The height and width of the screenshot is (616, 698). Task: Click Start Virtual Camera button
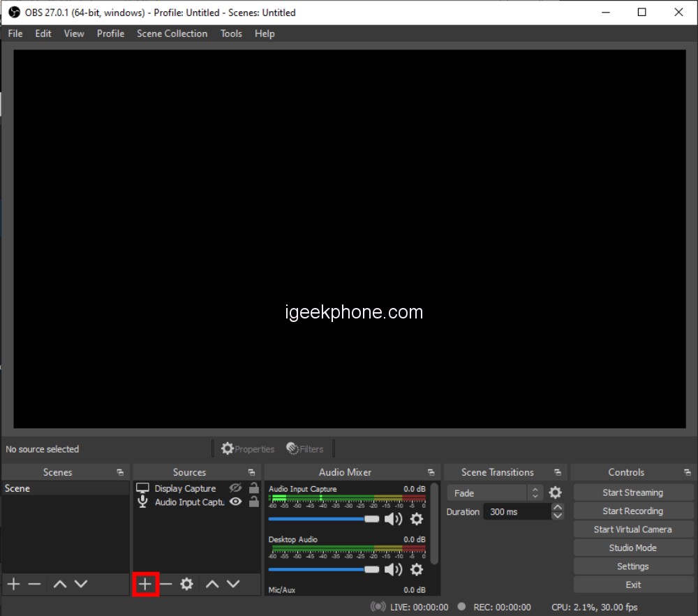[x=633, y=529]
